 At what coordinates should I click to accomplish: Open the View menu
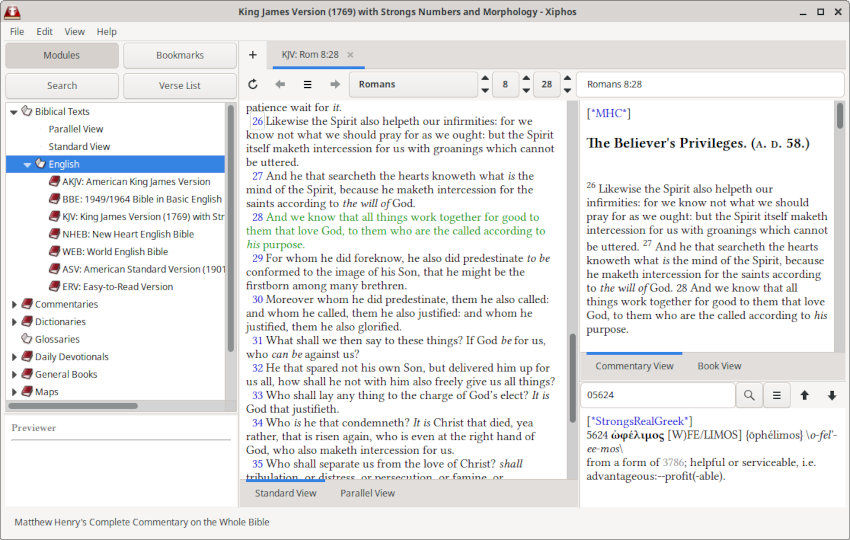pyautogui.click(x=74, y=31)
